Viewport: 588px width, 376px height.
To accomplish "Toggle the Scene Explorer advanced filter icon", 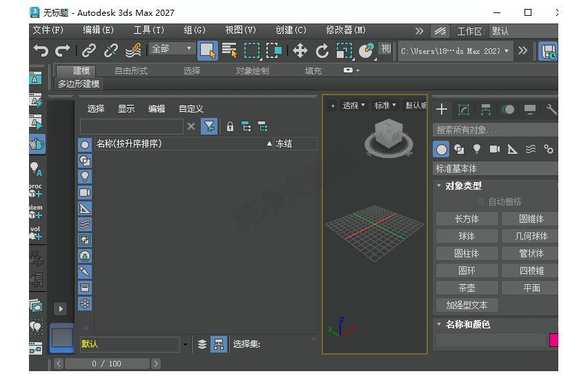I will click(209, 126).
